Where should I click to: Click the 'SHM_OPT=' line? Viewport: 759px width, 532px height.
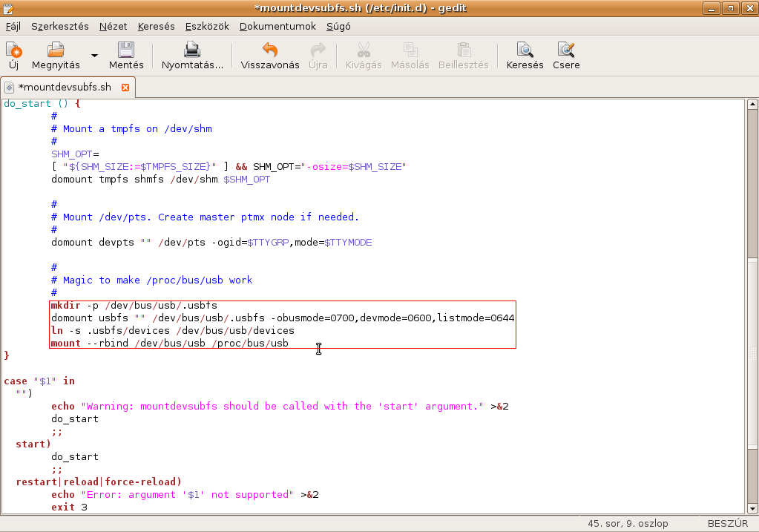75,154
